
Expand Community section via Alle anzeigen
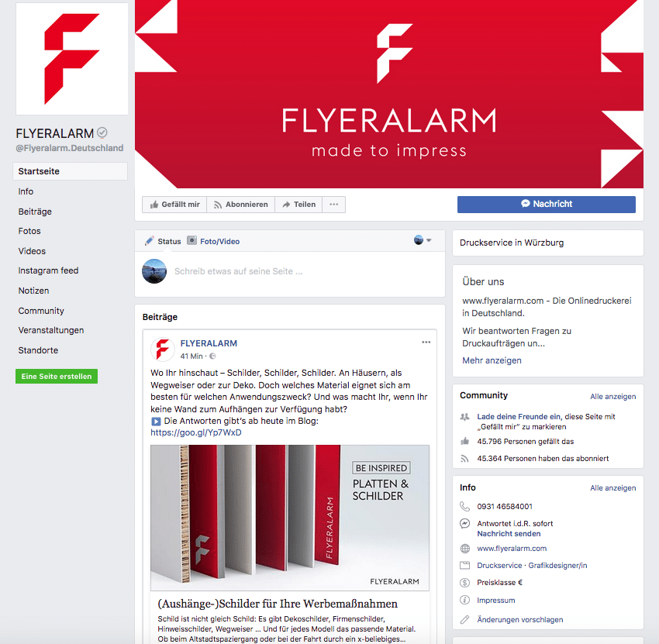tap(612, 397)
